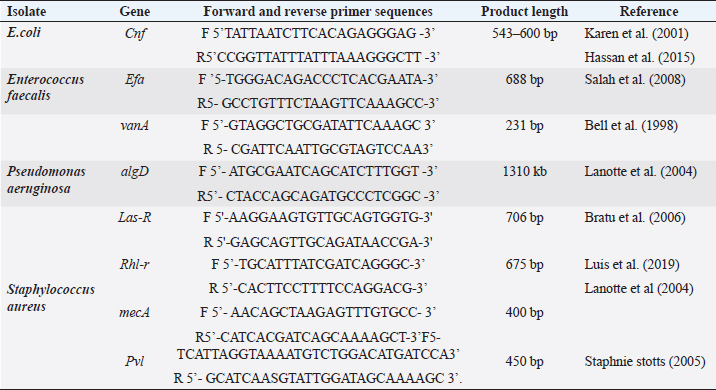716x390 pixels.
Task: Open the Hassan et al. (2015) reference
Action: pos(640,58)
